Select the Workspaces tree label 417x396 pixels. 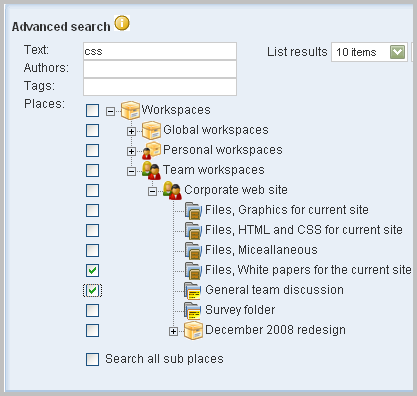point(176,110)
